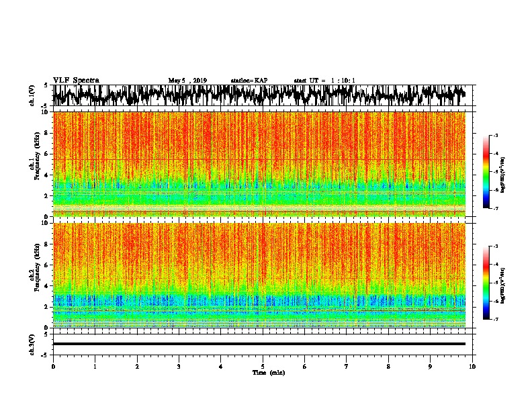Select the date text "May 5 , 2019"
The width and height of the screenshot is (532, 411).
tap(187, 81)
